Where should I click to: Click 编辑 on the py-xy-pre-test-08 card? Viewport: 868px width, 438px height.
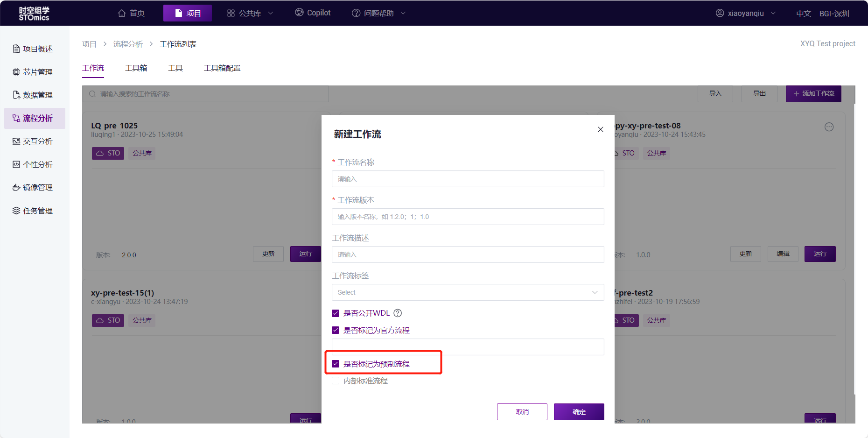(783, 254)
